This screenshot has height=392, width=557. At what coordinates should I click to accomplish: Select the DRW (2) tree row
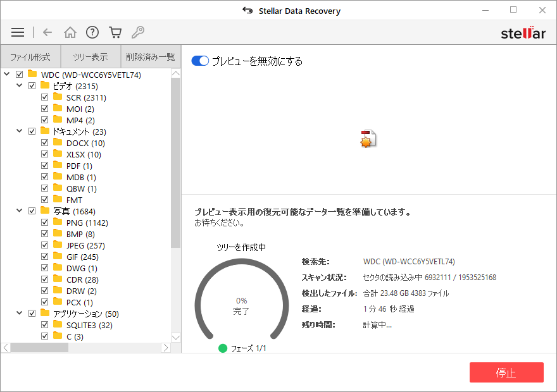tap(82, 291)
